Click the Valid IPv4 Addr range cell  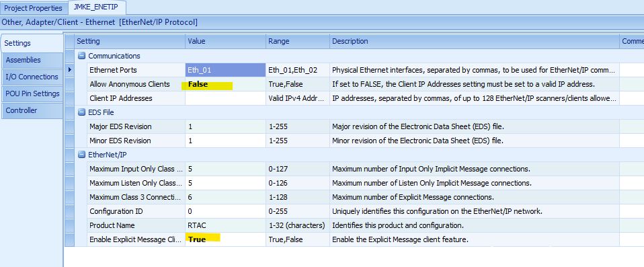(x=298, y=98)
